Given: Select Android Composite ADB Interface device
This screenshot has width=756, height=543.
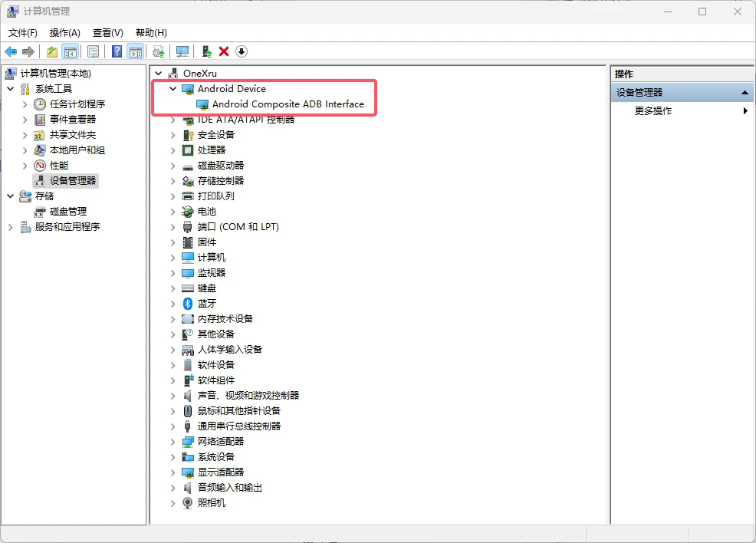Looking at the screenshot, I should click(x=288, y=104).
